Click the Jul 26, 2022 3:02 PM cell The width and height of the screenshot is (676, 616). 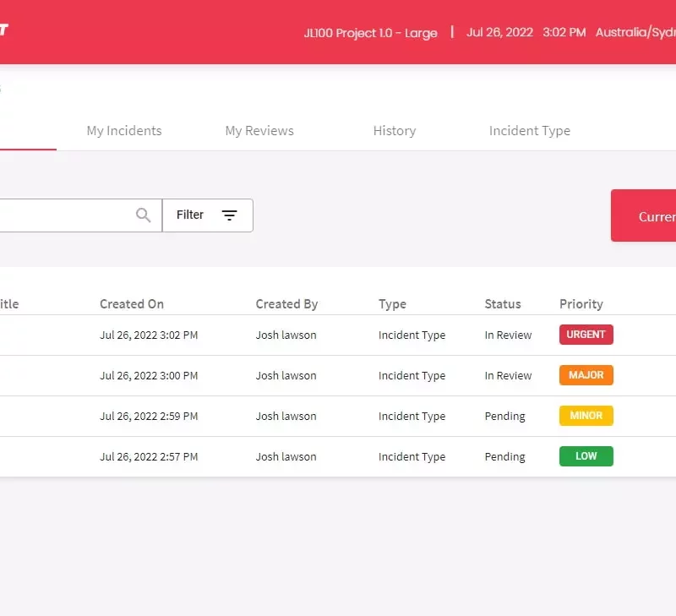pos(149,335)
